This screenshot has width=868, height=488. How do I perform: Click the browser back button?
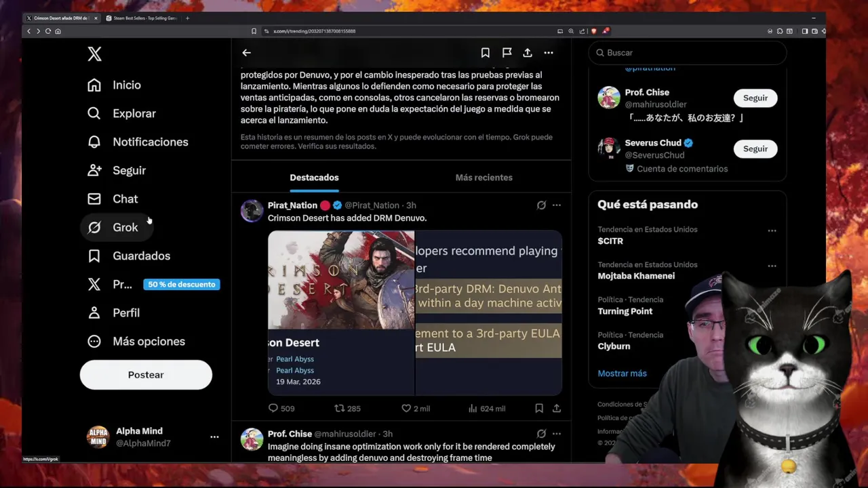(29, 31)
